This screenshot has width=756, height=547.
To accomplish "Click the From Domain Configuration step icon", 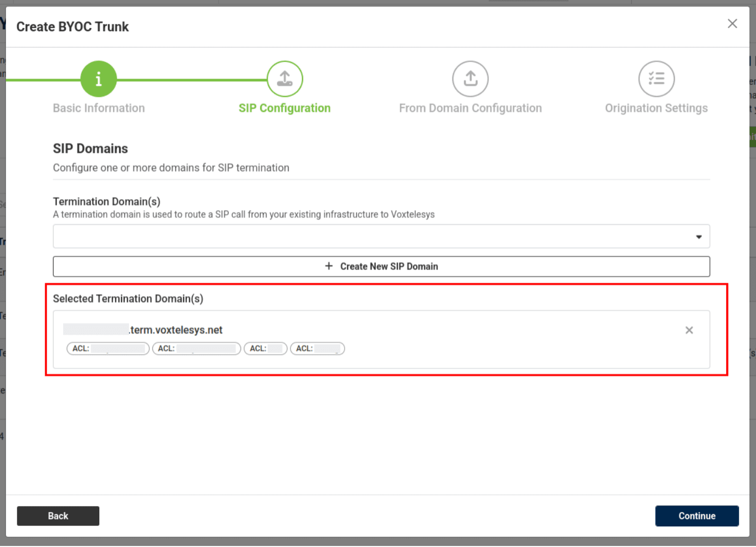I will pos(470,79).
